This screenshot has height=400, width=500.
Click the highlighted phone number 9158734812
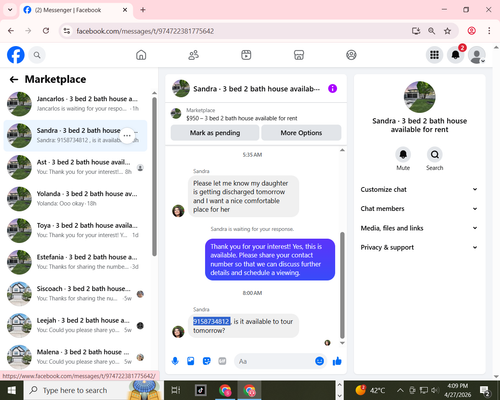(212, 321)
